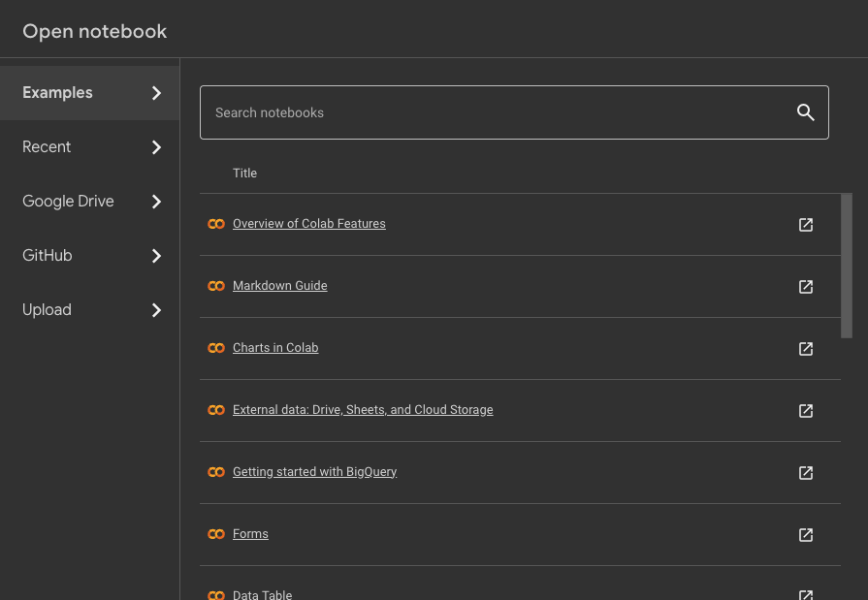Open Getting started with BigQuery in new tab icon
This screenshot has height=600, width=868.
pos(806,472)
